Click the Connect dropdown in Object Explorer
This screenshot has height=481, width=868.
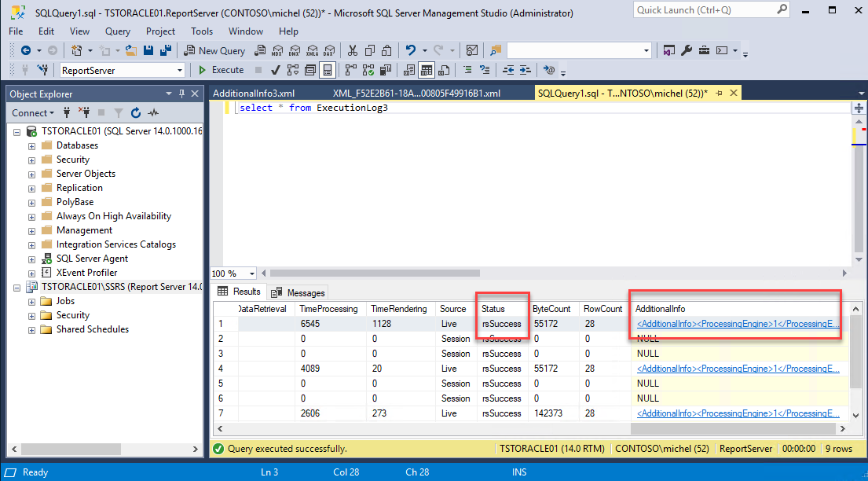[32, 112]
